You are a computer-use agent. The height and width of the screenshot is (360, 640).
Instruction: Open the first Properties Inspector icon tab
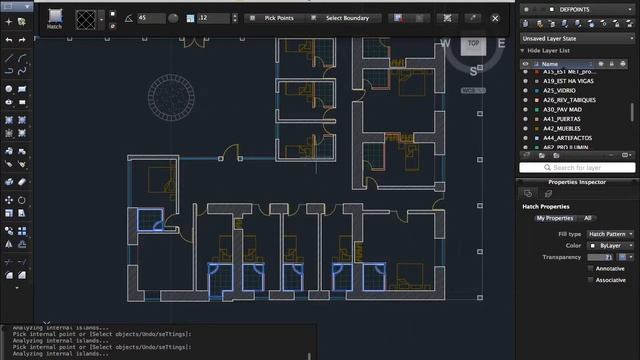(x=528, y=193)
